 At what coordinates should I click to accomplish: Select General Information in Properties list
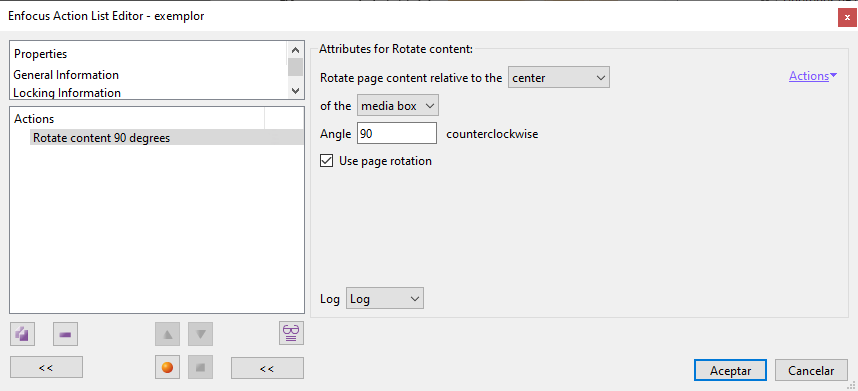(x=66, y=75)
